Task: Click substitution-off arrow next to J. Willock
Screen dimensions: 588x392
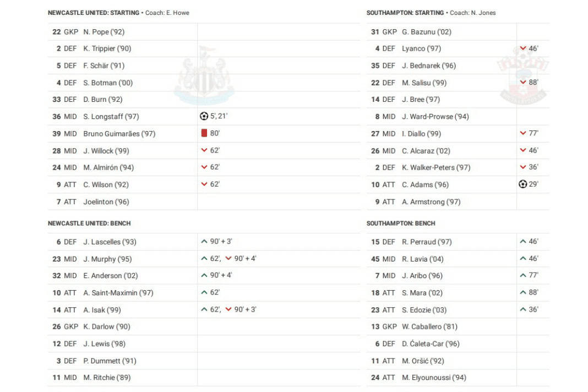Action: coord(204,150)
